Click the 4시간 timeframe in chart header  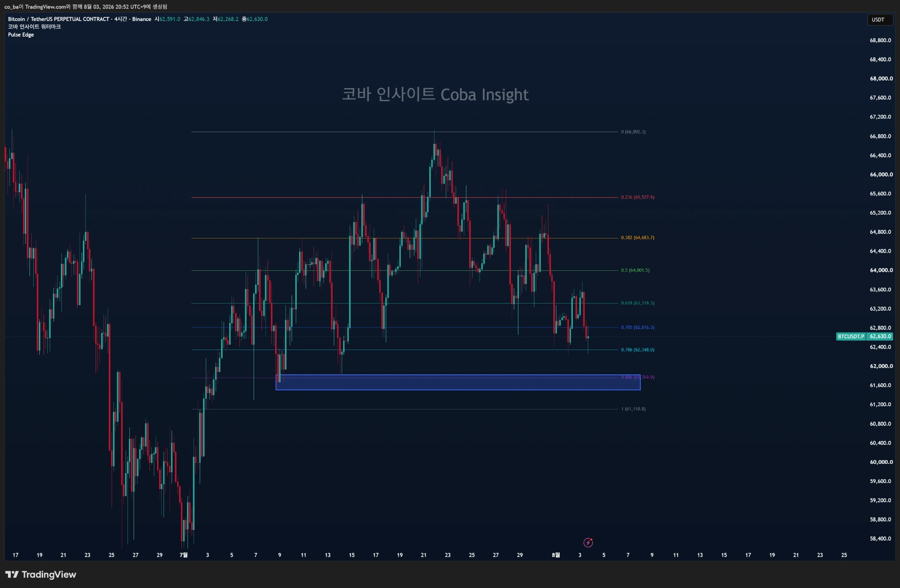pos(120,19)
